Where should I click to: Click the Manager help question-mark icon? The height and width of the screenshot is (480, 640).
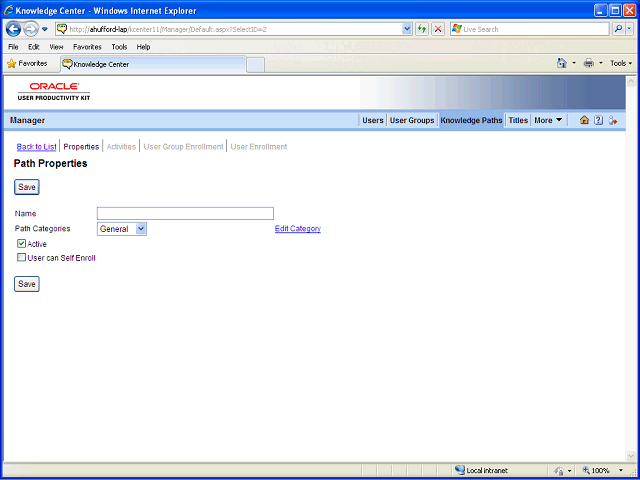(x=598, y=120)
